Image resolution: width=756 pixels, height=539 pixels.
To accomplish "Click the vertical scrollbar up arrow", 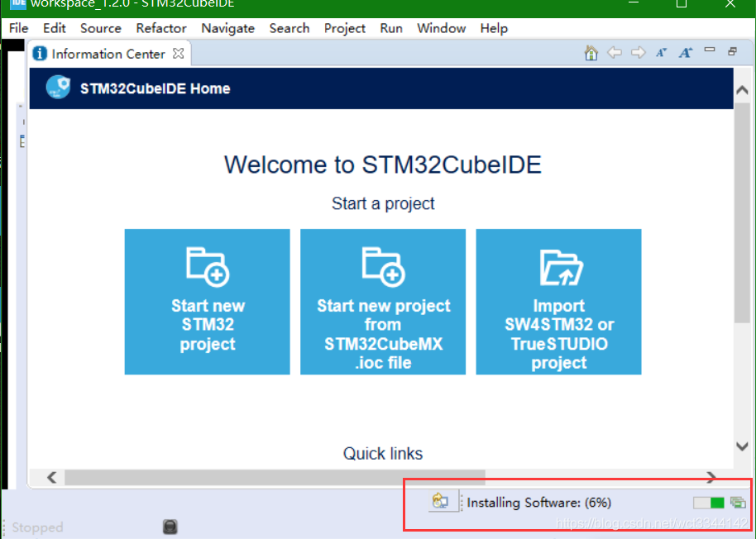I will 743,90.
